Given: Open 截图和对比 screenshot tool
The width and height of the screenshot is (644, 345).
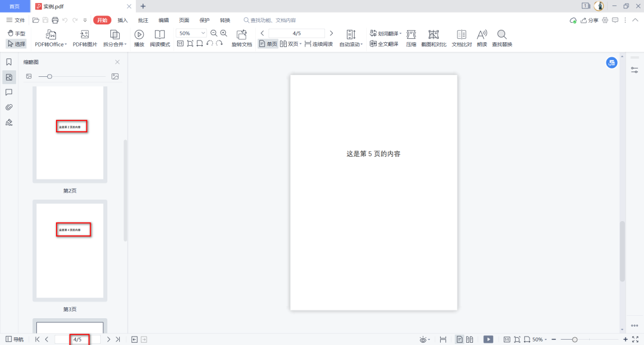Looking at the screenshot, I should (434, 39).
